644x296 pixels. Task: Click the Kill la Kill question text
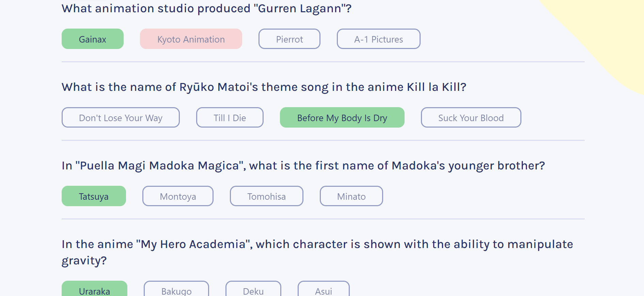pos(264,87)
